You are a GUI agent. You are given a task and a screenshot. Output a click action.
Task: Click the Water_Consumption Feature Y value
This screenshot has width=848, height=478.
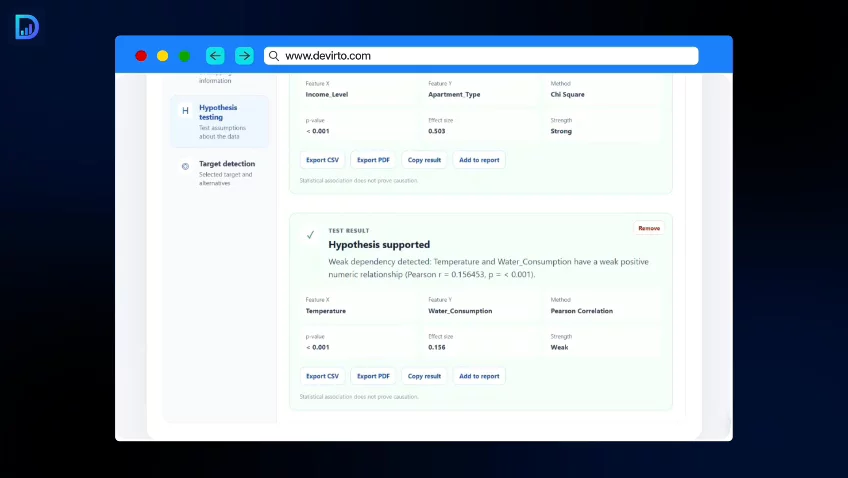(460, 311)
